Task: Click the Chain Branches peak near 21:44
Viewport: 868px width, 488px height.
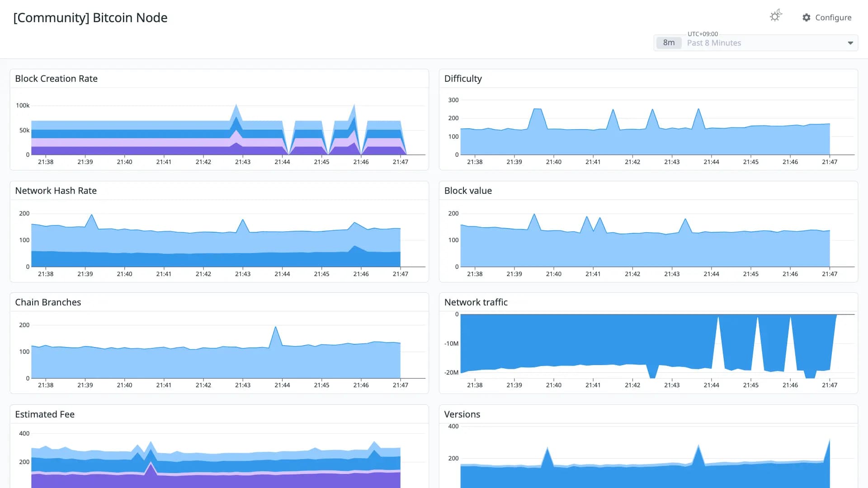Action: [275, 331]
